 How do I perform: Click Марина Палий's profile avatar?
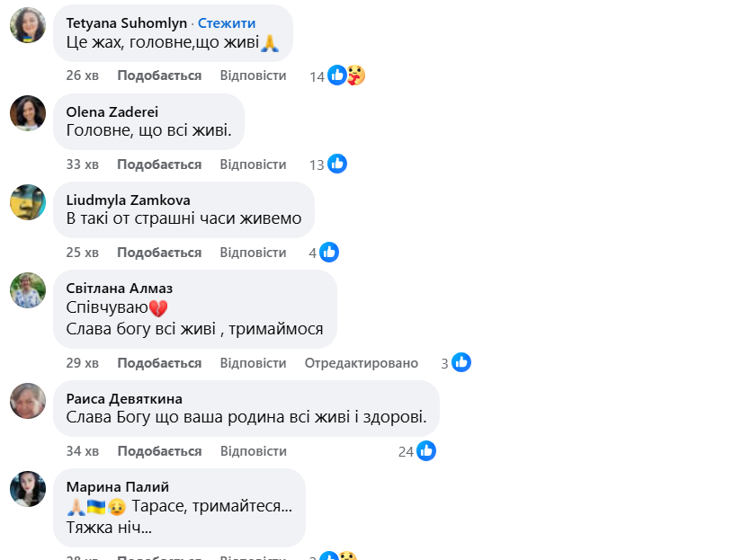(28, 488)
